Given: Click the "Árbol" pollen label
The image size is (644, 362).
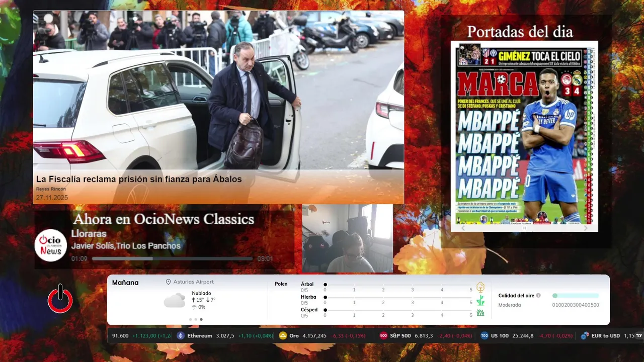Looking at the screenshot, I should (307, 284).
